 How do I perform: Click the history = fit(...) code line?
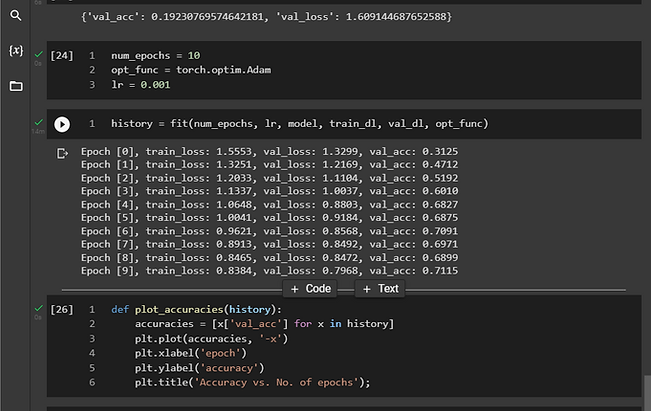pyautogui.click(x=299, y=124)
